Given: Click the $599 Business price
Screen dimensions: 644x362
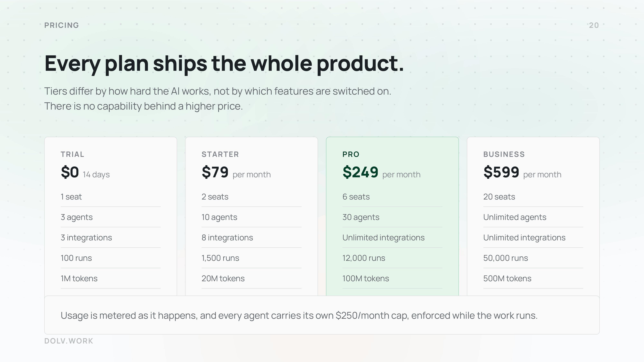Looking at the screenshot, I should 501,172.
